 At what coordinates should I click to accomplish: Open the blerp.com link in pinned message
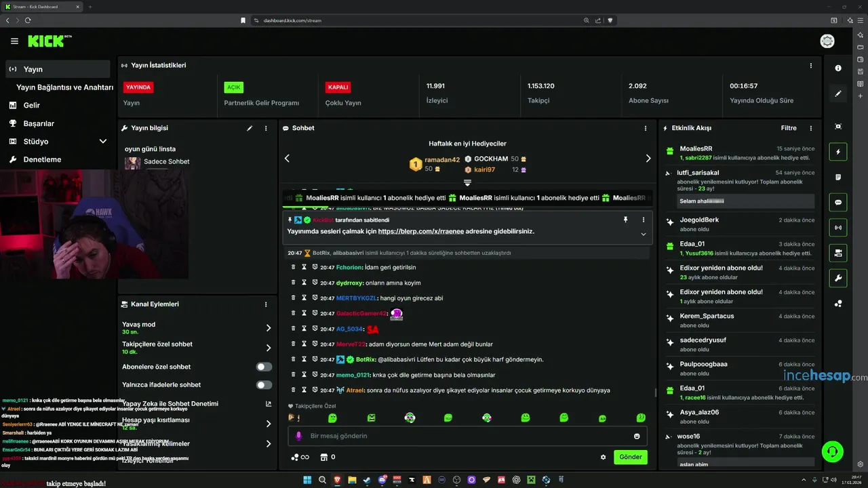tap(421, 231)
